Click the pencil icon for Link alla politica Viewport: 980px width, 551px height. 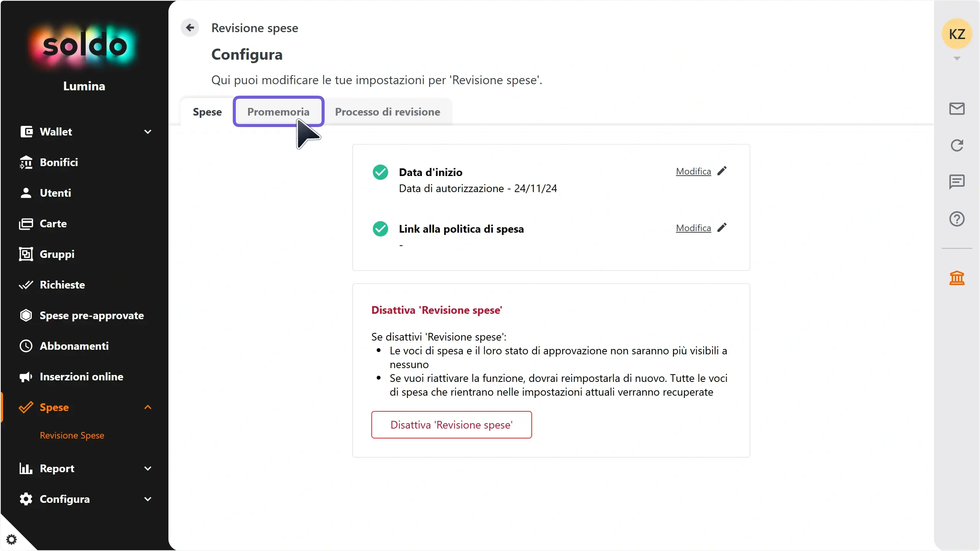coord(722,228)
